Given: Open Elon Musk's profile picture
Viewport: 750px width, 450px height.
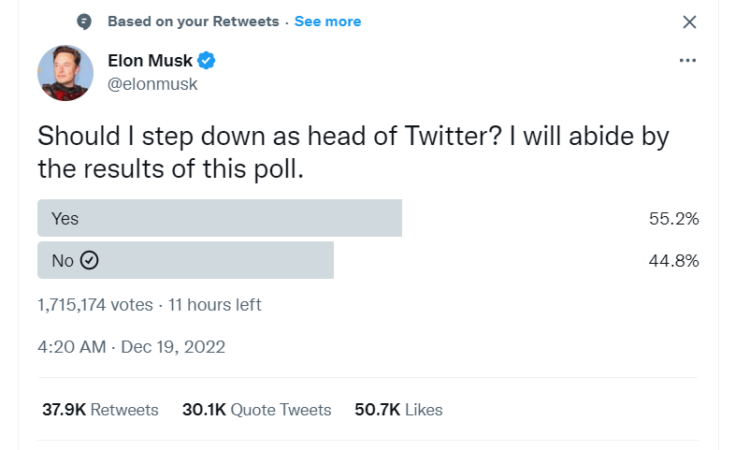Looking at the screenshot, I should [66, 73].
